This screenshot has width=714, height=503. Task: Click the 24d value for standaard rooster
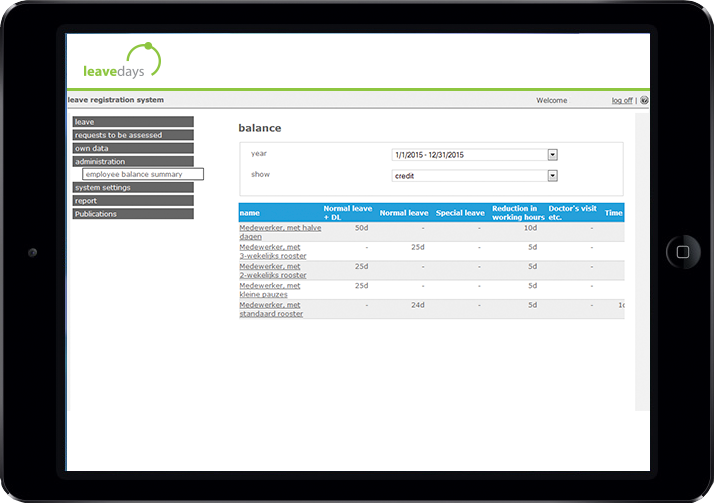(418, 305)
